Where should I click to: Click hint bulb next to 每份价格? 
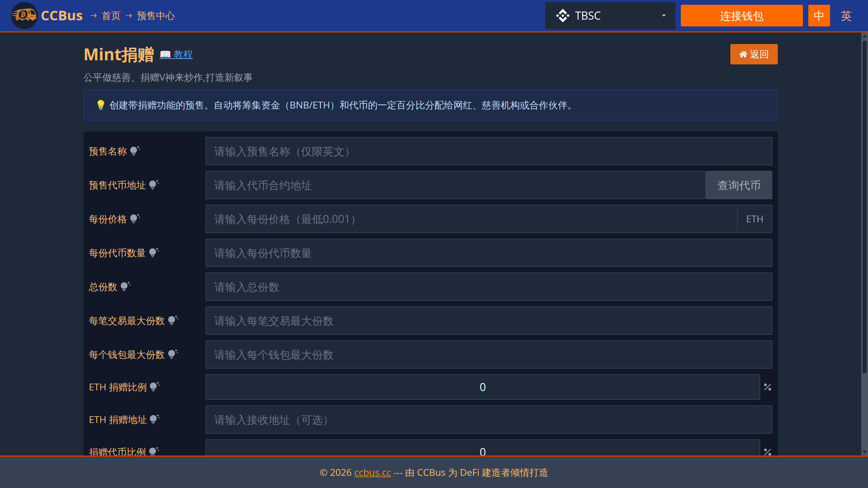[x=135, y=219]
